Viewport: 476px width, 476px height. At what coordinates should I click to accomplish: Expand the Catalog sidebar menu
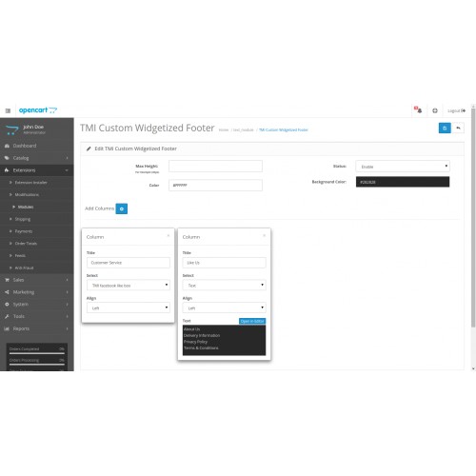click(37, 158)
